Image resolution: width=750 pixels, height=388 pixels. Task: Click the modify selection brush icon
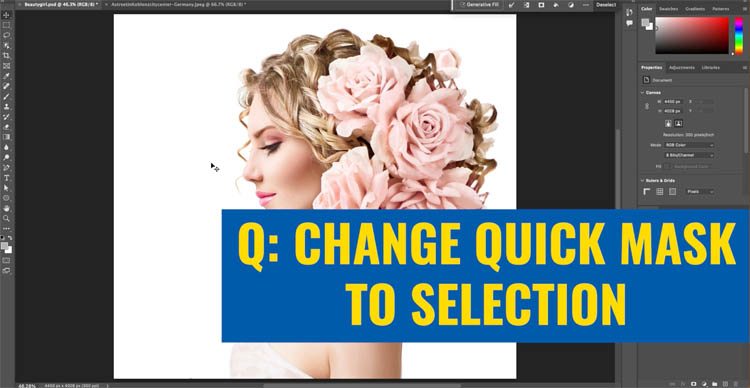[511, 4]
